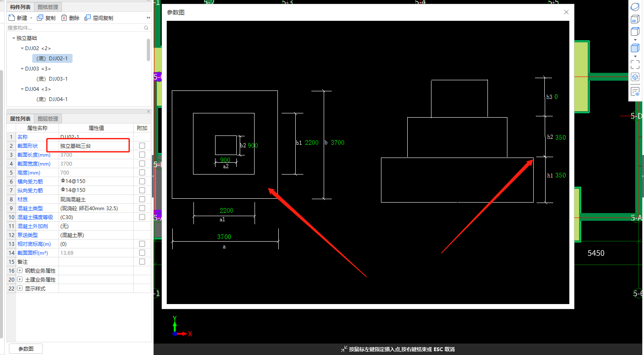Click the dashed rectangle selection icon
Screen dimensions: 644x355
point(635,65)
